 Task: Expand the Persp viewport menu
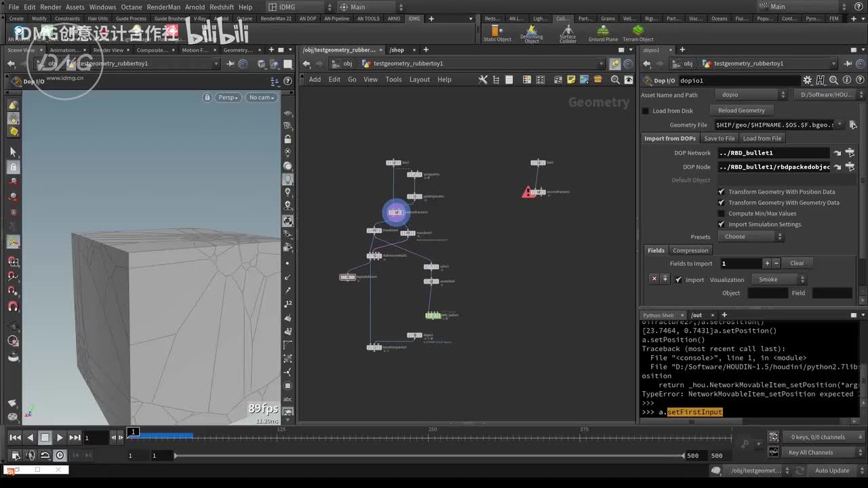tap(228, 98)
